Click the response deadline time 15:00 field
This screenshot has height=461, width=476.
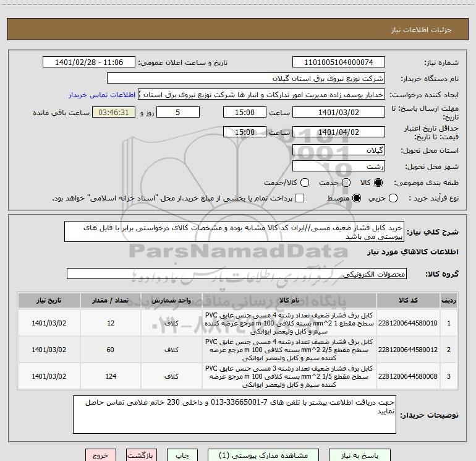(x=245, y=113)
